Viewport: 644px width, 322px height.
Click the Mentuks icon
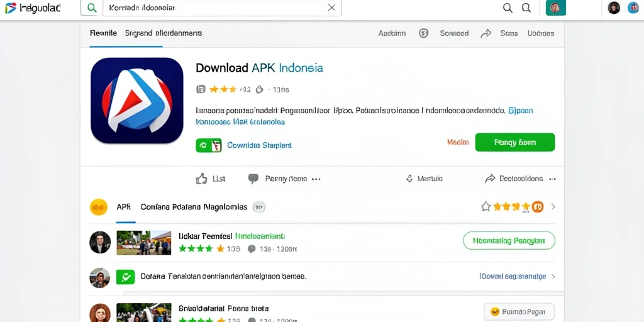pyautogui.click(x=409, y=179)
